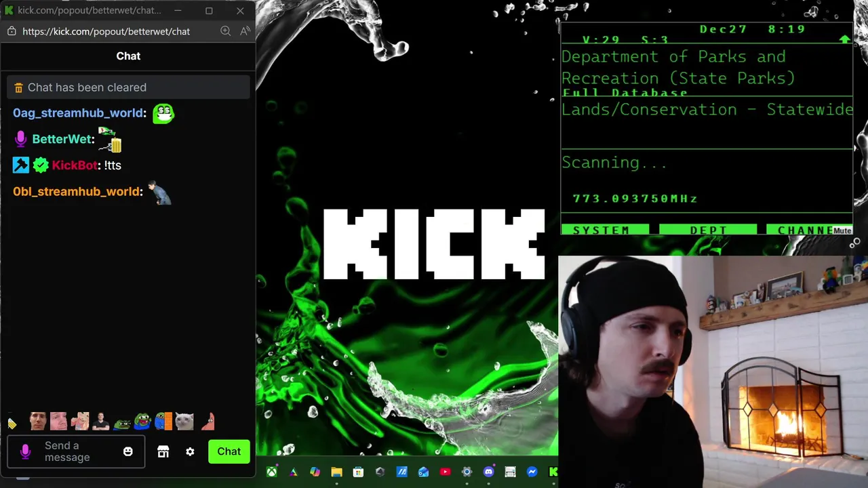Open Discord from taskbar
Screen dimensions: 868x488
(488, 472)
